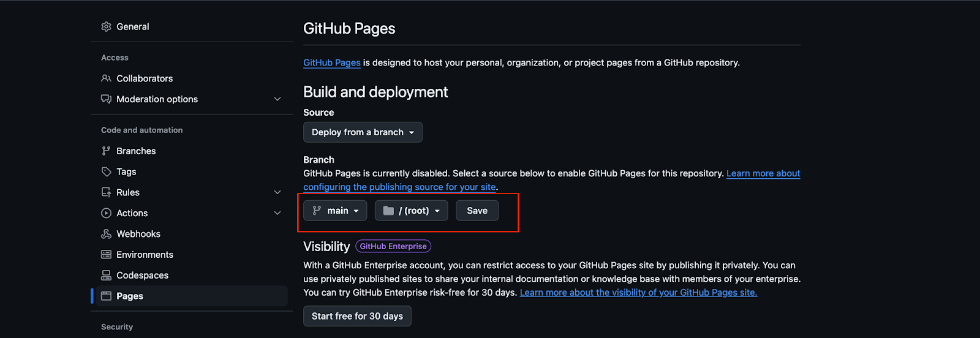Click the Codespaces icon
Screen dimensions: 980x338
tap(106, 276)
